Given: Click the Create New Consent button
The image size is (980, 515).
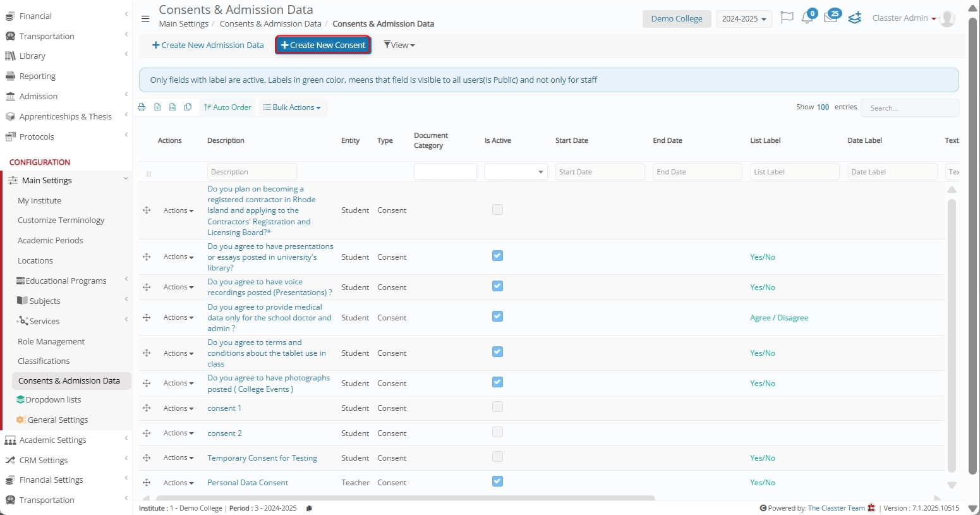Looking at the screenshot, I should [x=323, y=45].
